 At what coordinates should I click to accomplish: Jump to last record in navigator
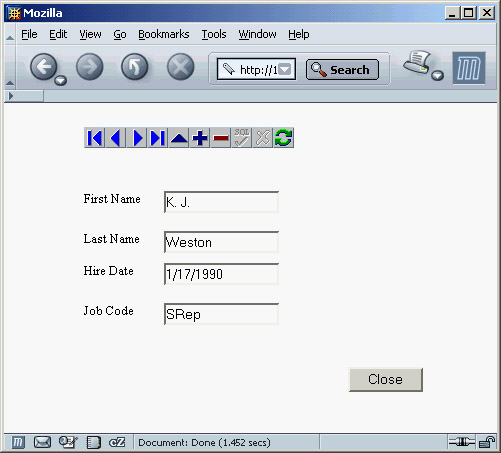(x=158, y=138)
